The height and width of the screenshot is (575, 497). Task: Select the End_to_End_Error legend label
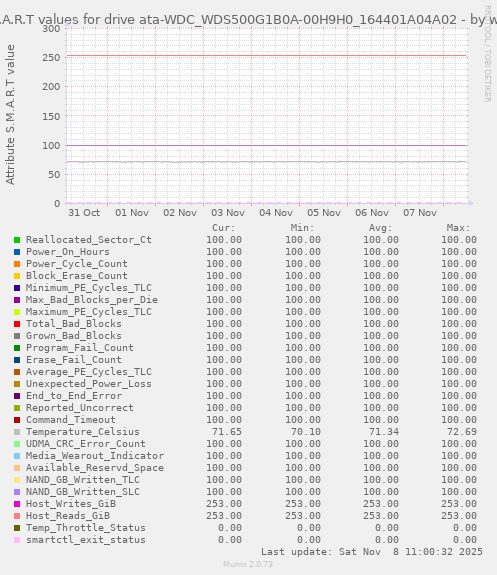pyautogui.click(x=73, y=396)
